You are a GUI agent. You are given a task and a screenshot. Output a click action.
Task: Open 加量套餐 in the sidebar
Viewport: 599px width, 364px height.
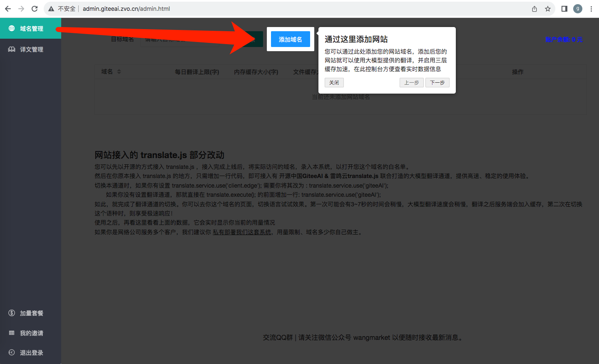[30, 313]
